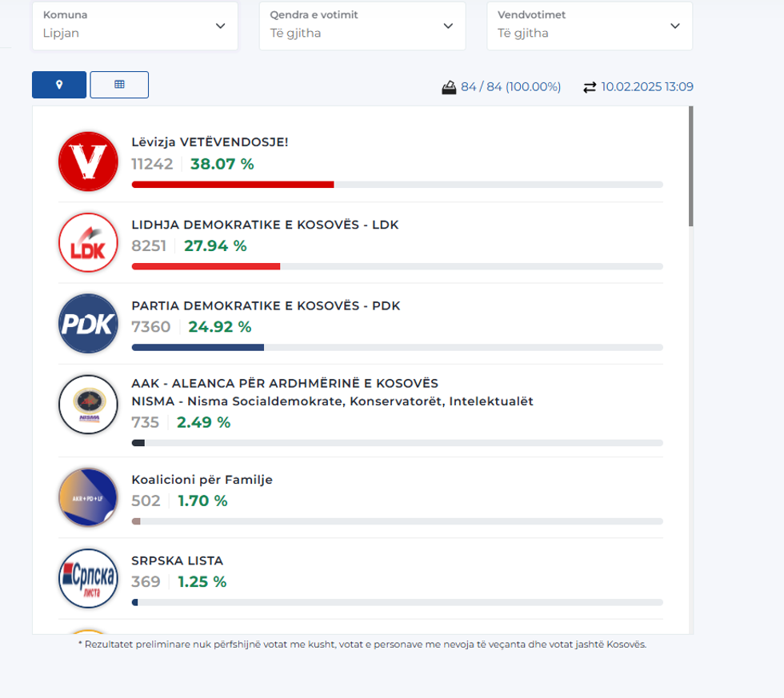Switch to table grid view

click(119, 85)
